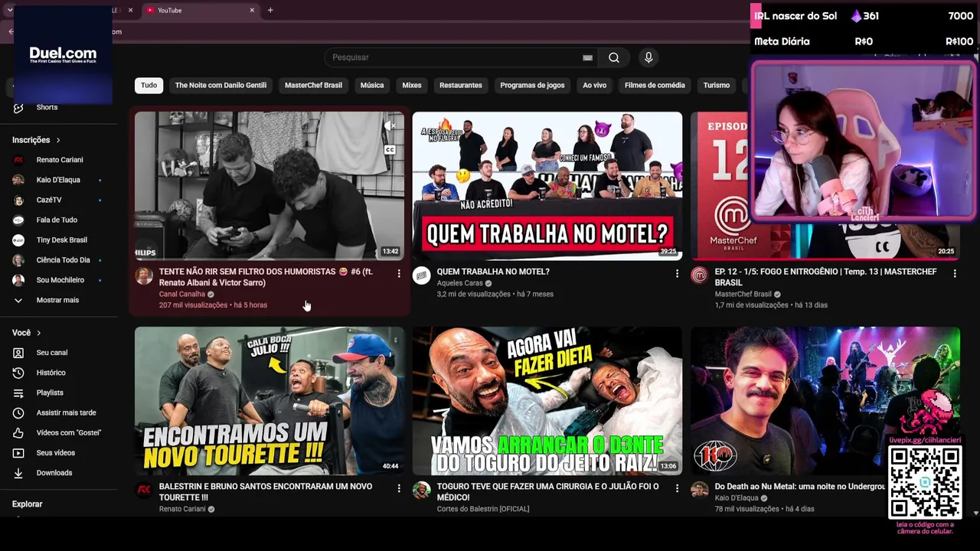Switch to the Música chip
Viewport: 980px width, 551px height.
pos(372,85)
